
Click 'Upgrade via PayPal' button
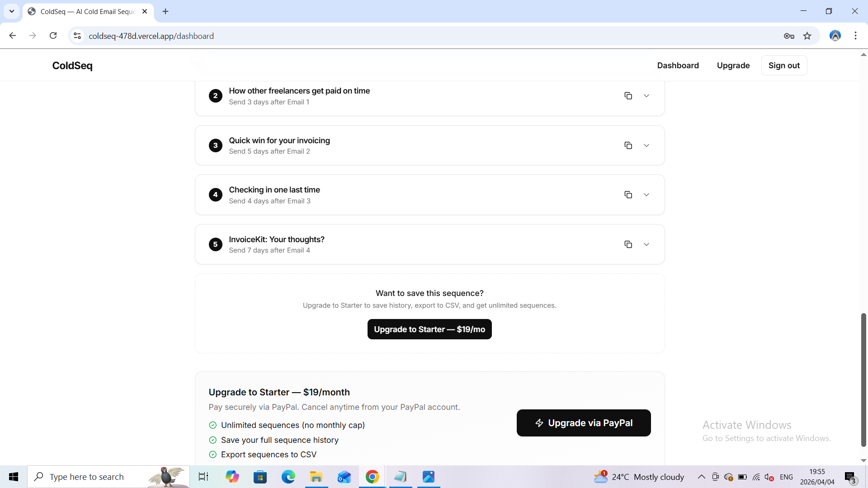click(x=583, y=423)
